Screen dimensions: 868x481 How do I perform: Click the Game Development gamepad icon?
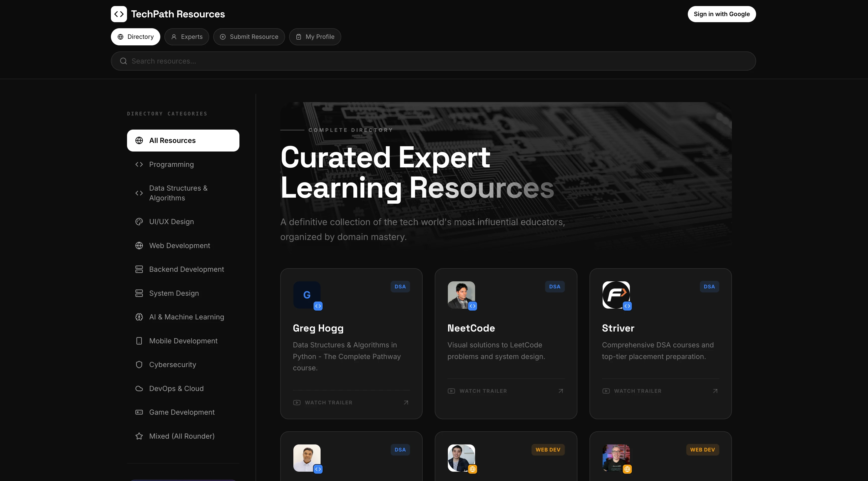click(139, 412)
